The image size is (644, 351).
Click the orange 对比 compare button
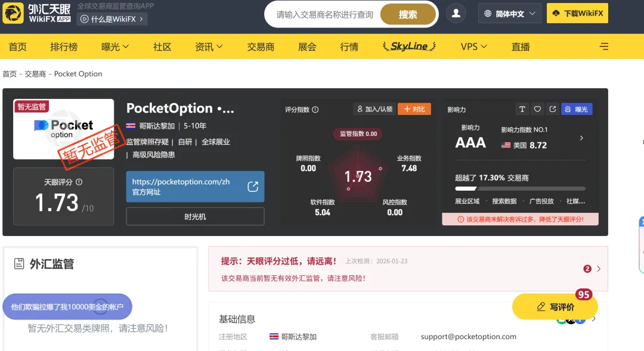(414, 109)
